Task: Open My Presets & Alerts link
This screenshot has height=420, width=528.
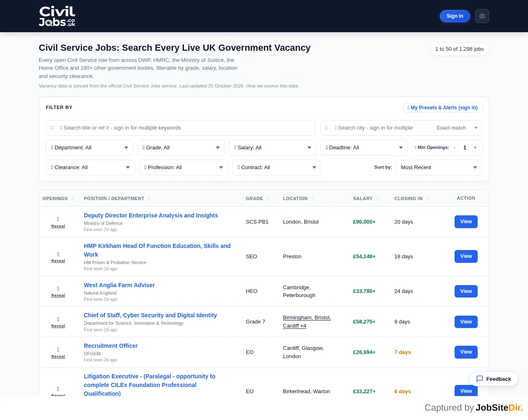Action: tap(443, 108)
